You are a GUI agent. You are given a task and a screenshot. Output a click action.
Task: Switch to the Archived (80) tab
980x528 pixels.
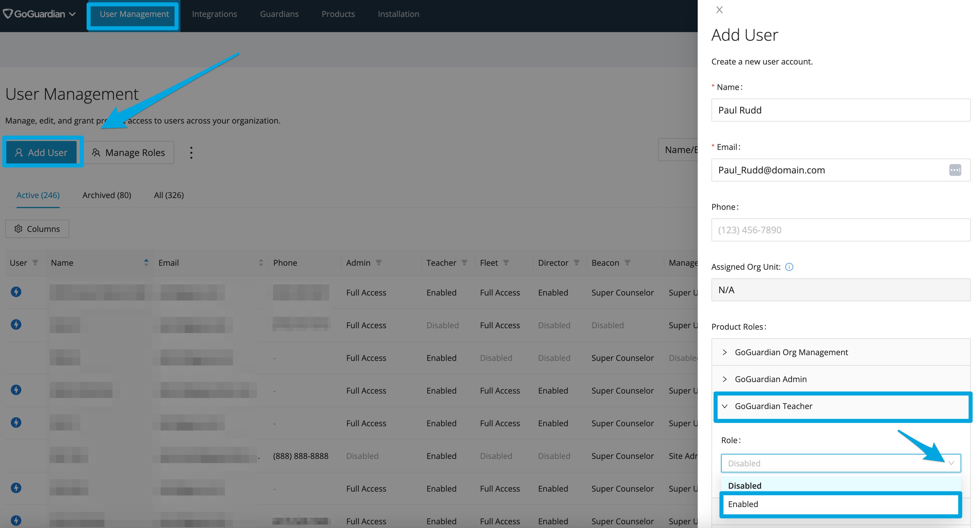click(x=107, y=195)
